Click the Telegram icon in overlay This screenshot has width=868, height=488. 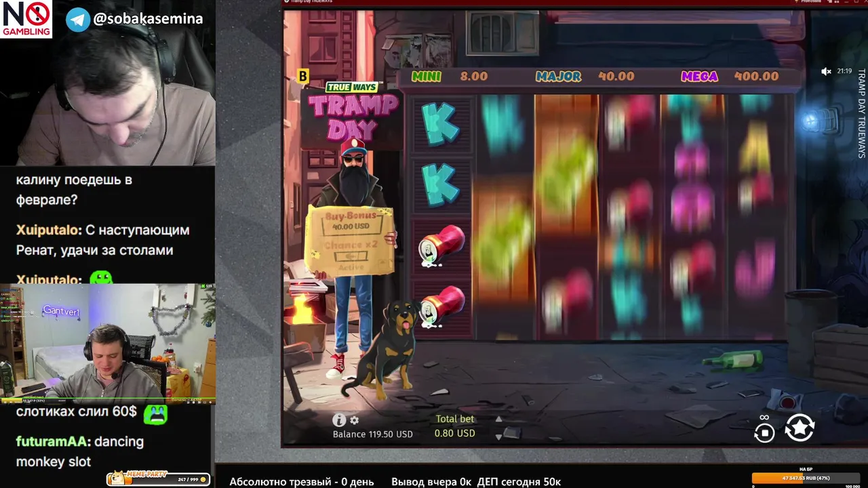pos(78,19)
